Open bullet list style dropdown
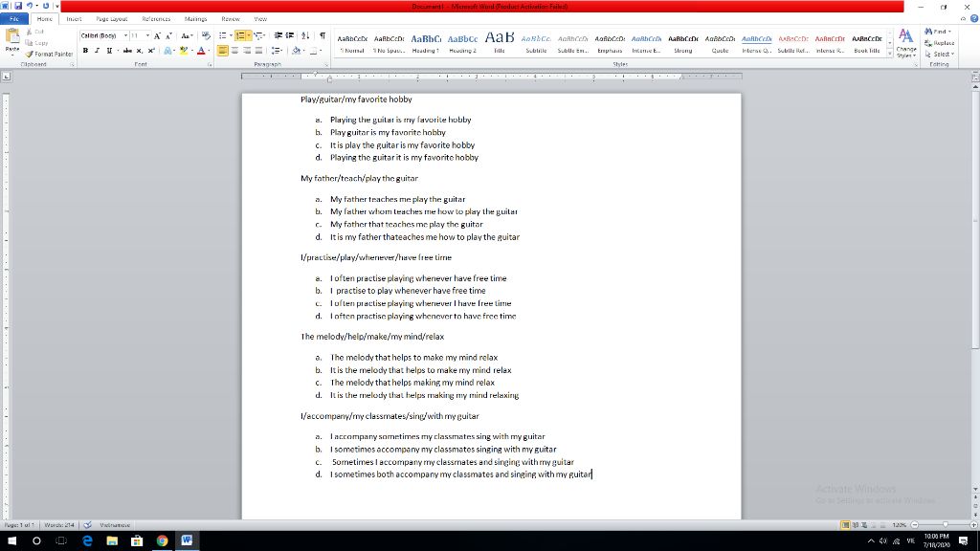980x551 pixels. coord(231,35)
